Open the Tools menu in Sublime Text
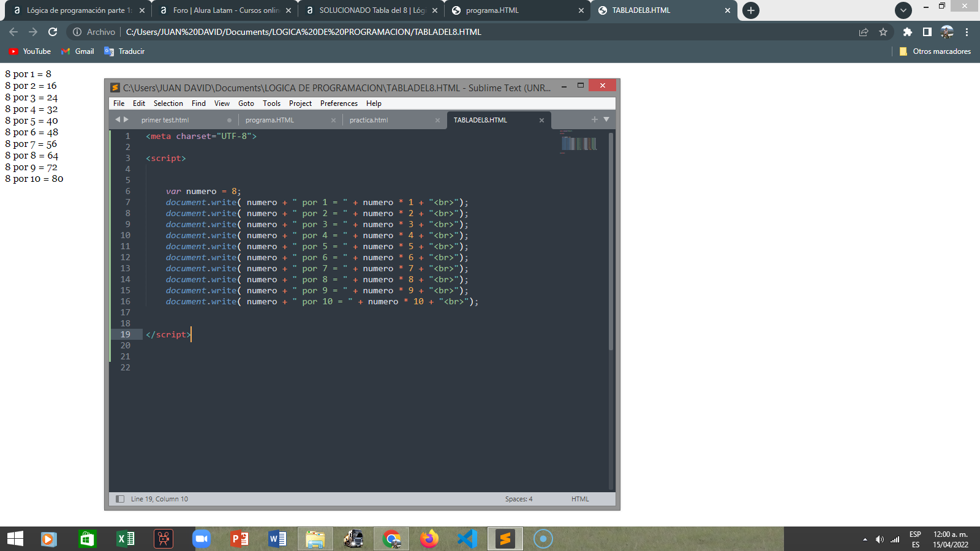 pos(272,103)
